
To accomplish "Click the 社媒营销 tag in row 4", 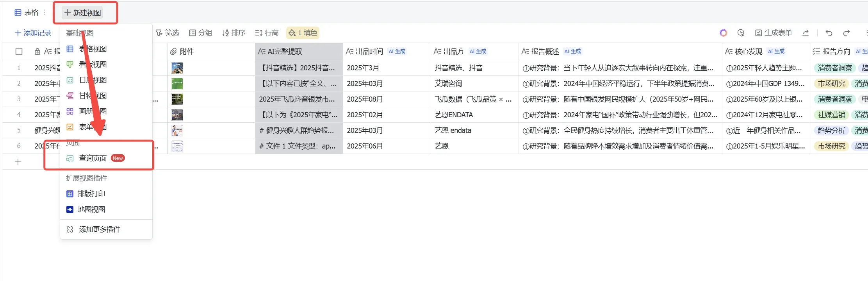I will [832, 115].
